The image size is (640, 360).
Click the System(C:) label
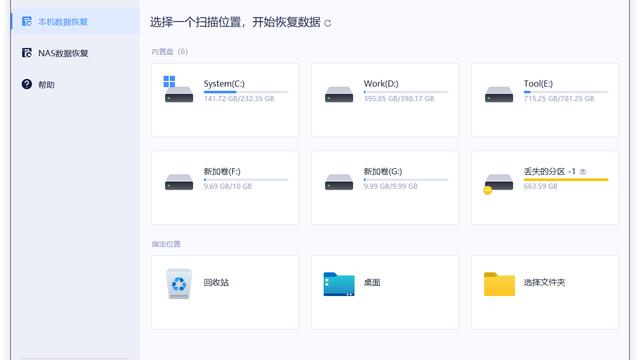click(224, 84)
